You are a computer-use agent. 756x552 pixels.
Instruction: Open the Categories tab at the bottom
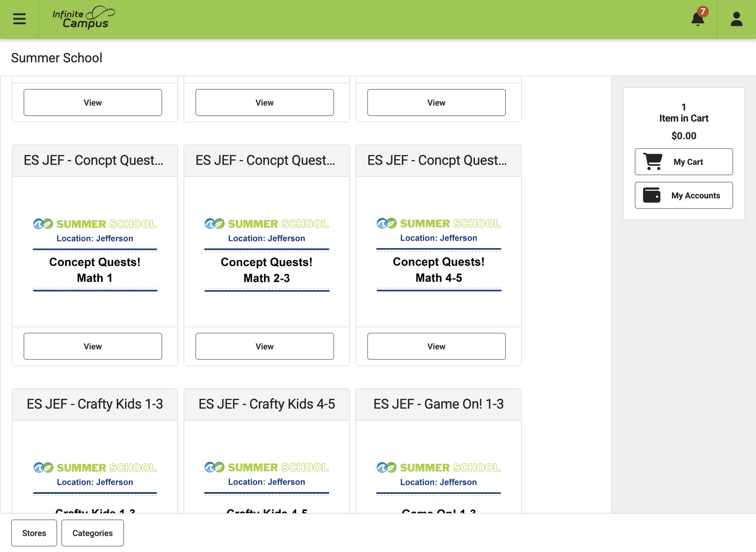[x=93, y=533]
